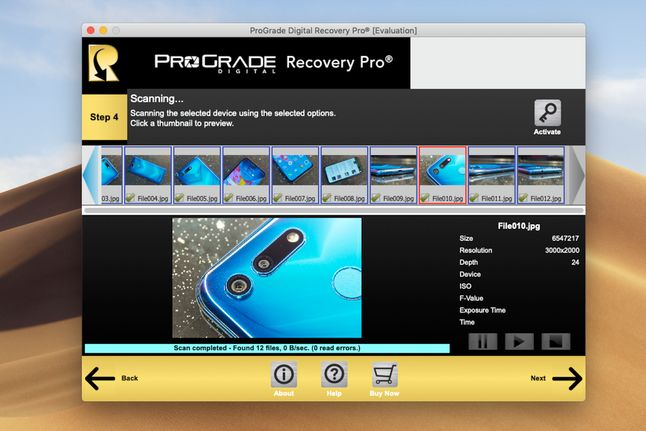The image size is (646, 431).
Task: Stop the scan with the stop button
Action: [556, 342]
